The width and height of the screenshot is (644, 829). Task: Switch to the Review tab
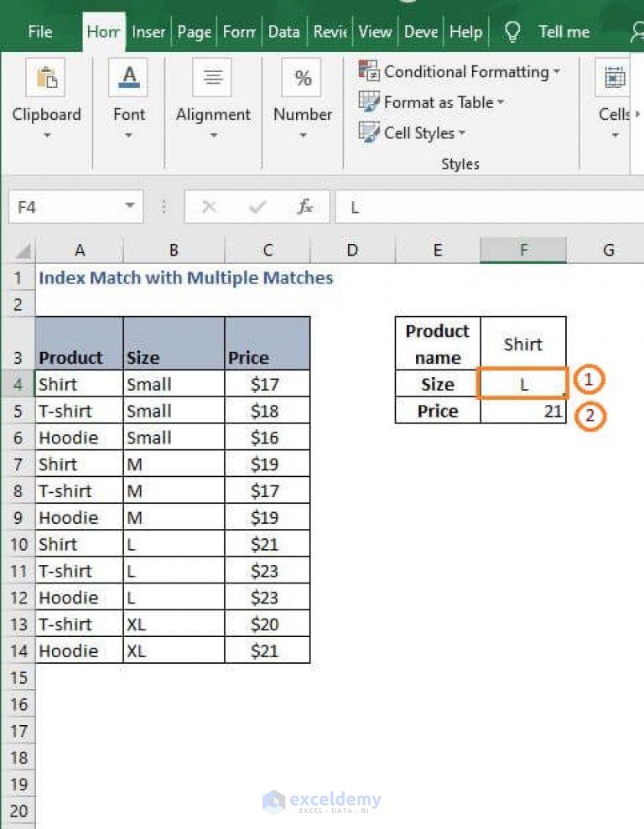click(x=330, y=32)
